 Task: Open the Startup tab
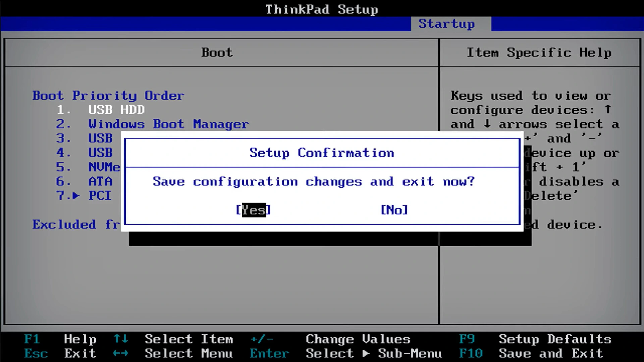(x=446, y=24)
